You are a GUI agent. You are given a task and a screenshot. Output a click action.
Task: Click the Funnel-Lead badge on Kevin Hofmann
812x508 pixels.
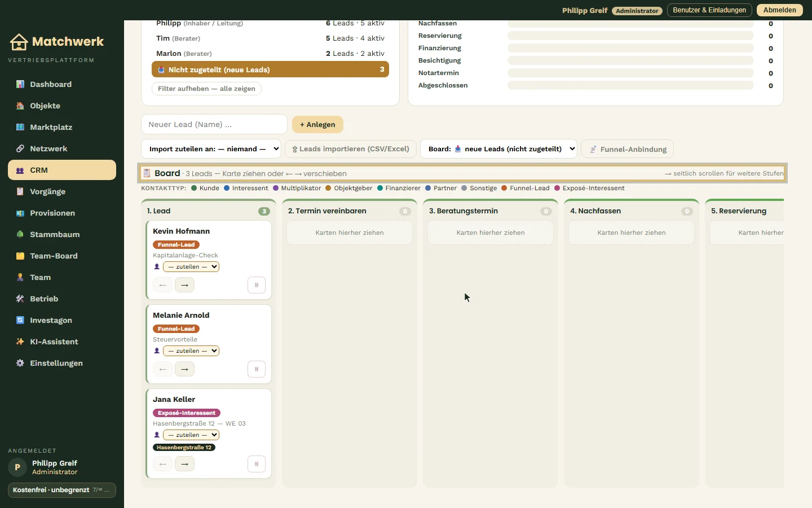click(x=176, y=245)
